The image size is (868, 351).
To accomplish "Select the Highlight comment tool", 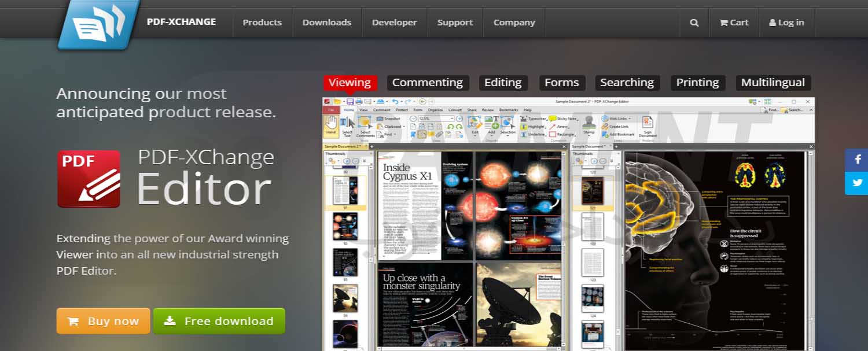I will 532,127.
